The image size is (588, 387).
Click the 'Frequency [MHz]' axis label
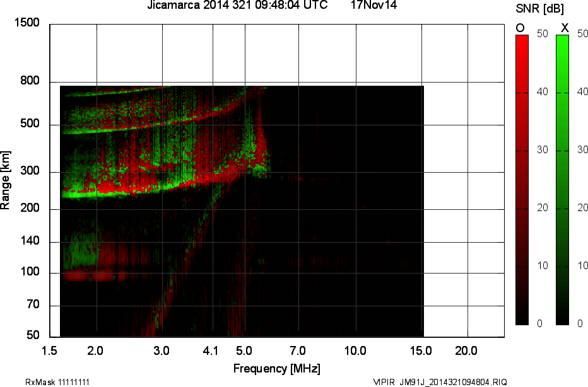click(276, 368)
